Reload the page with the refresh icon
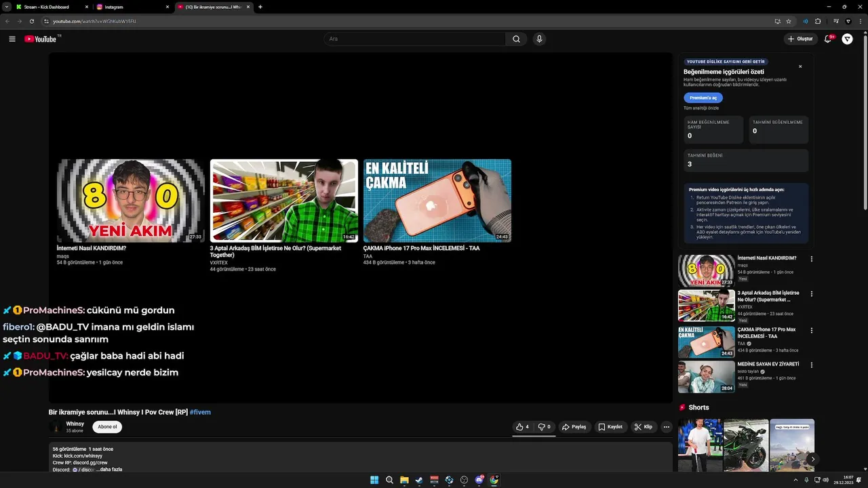The image size is (868, 488). click(x=31, y=21)
